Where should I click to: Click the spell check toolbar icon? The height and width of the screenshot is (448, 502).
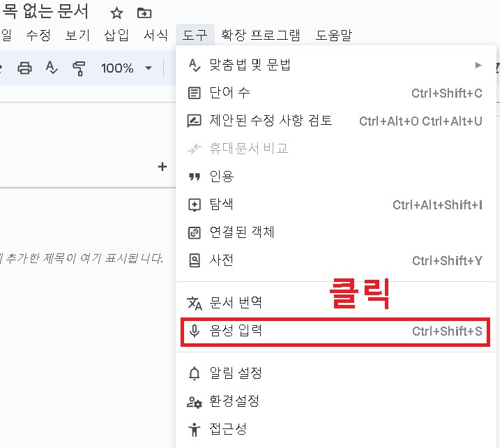52,68
